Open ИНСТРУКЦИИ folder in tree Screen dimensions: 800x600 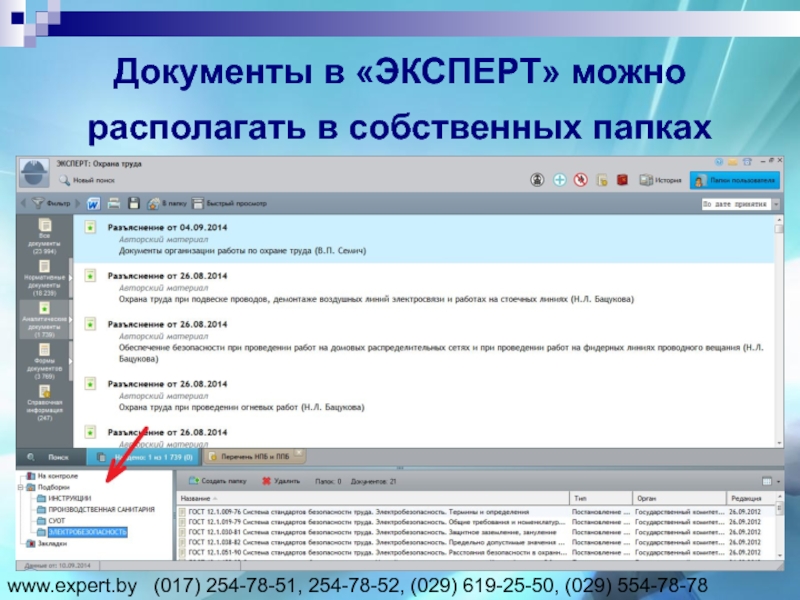64,498
